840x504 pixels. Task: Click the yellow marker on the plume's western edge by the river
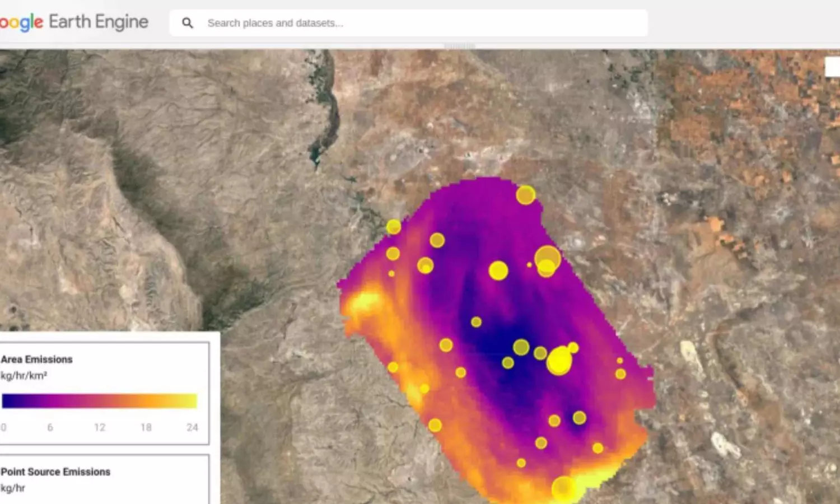coord(394,227)
